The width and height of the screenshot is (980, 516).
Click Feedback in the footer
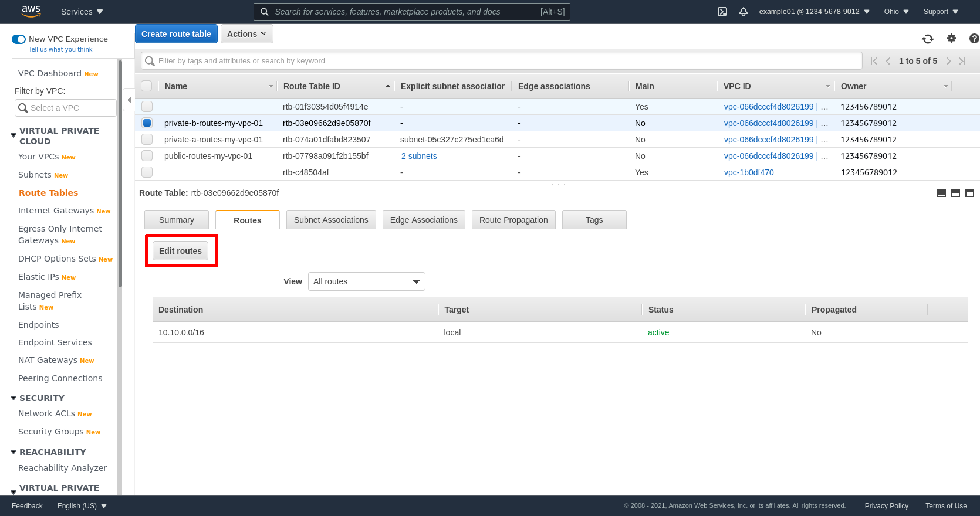click(x=27, y=506)
